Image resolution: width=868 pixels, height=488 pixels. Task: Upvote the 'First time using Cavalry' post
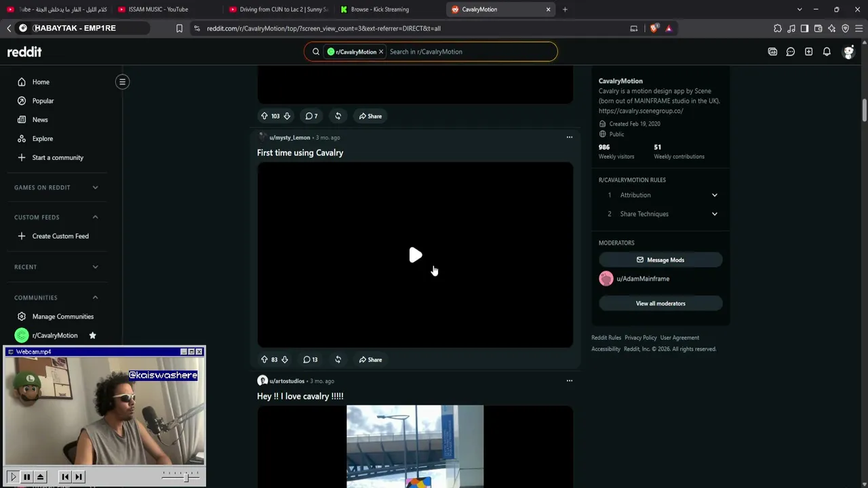(x=264, y=359)
